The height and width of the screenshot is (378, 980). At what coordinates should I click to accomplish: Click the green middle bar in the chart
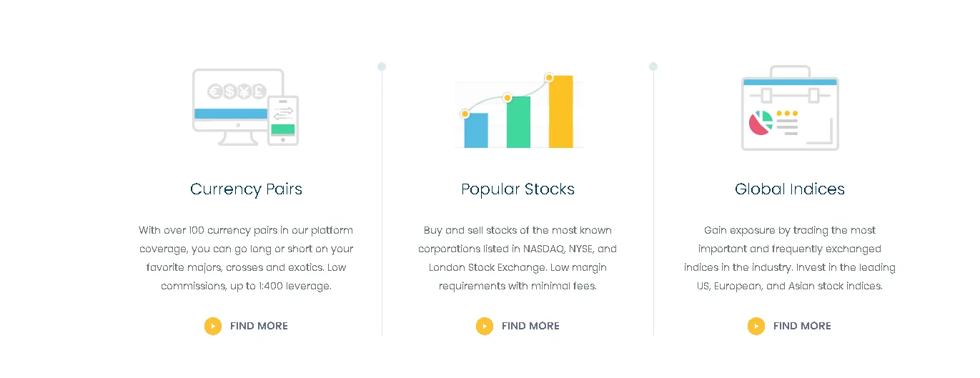point(518,122)
